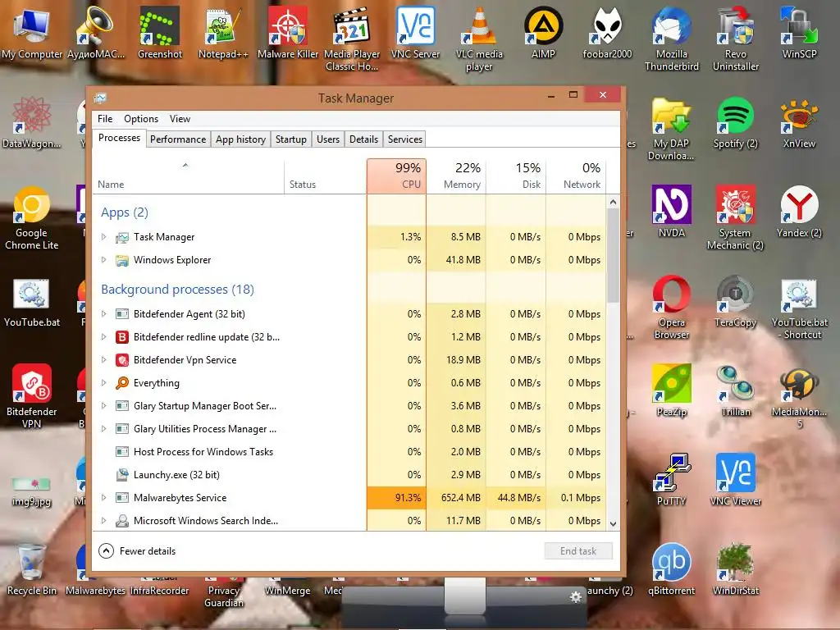The width and height of the screenshot is (840, 630).
Task: Sort processes by Network column
Action: 577,176
